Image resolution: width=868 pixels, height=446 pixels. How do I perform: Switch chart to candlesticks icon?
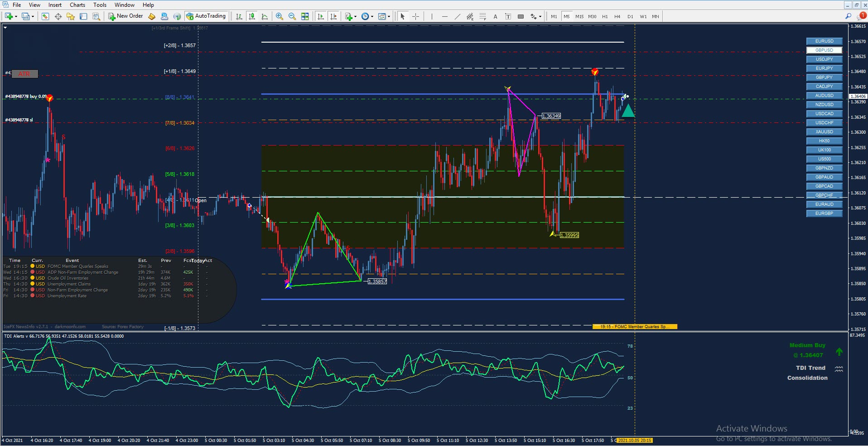[x=252, y=16]
